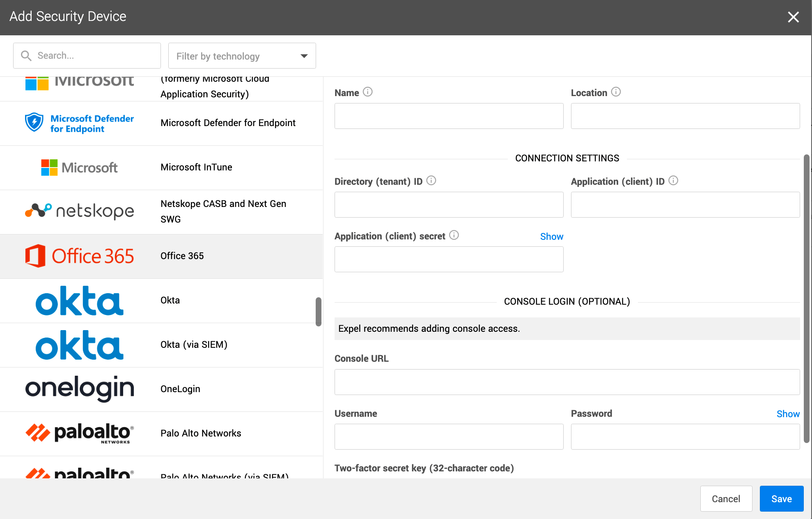Select the Office 365 list entry
This screenshot has width=812, height=519.
[x=161, y=256]
